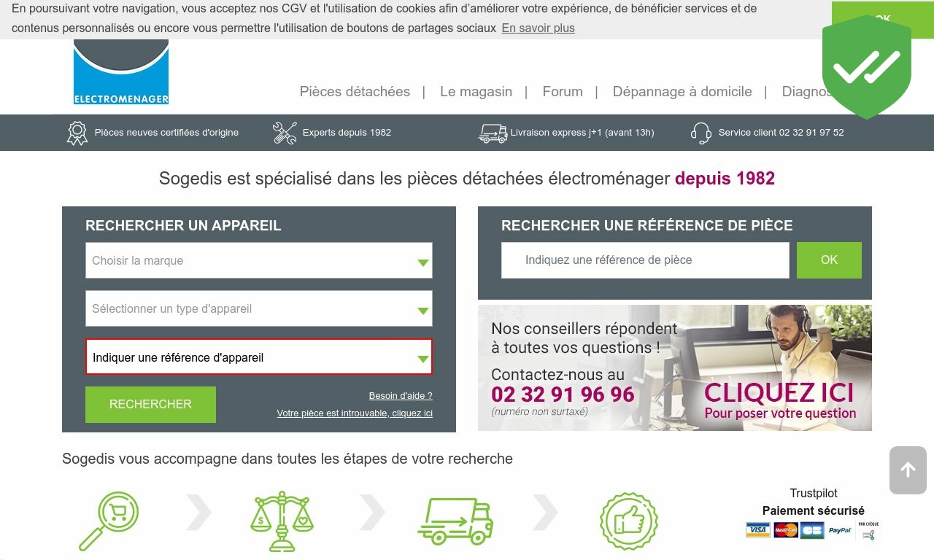This screenshot has width=934, height=560.
Task: Click the thumbs-up badge icon
Action: [x=629, y=521]
